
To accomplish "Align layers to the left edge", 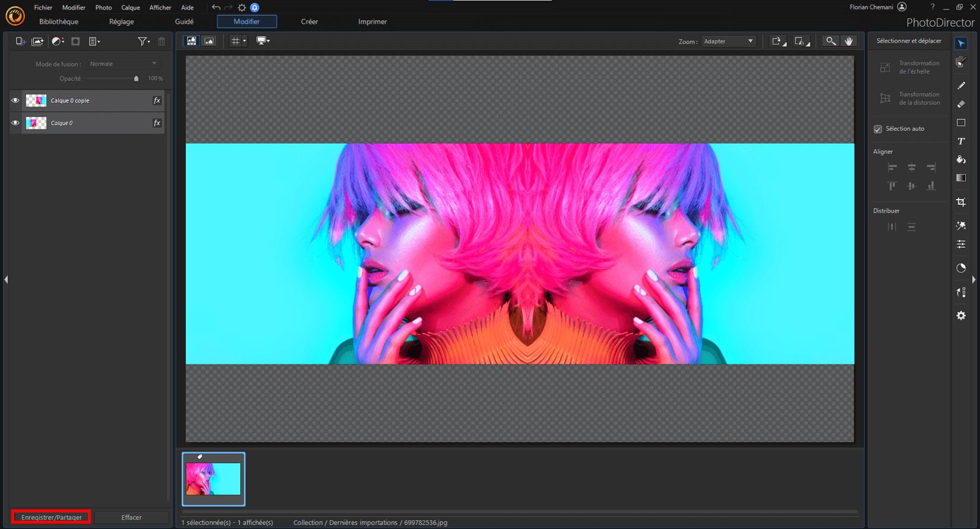I will coord(892,167).
